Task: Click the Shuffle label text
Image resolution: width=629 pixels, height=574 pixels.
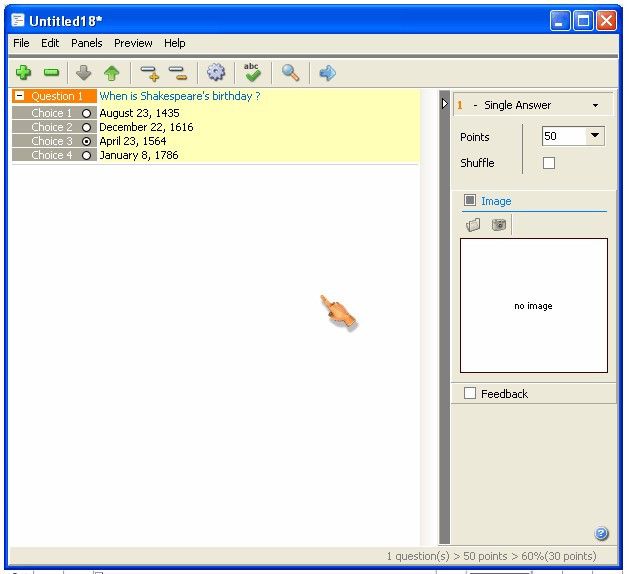Action: pyautogui.click(x=477, y=163)
